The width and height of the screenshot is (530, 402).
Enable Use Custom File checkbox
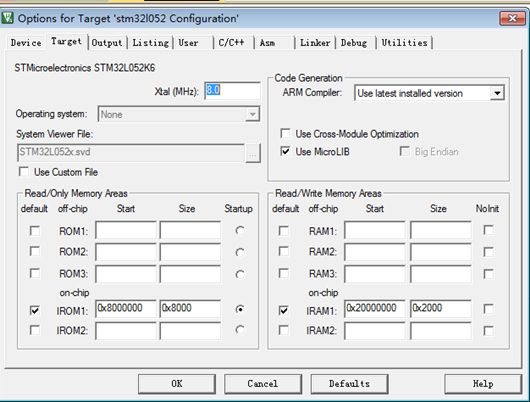coord(24,172)
